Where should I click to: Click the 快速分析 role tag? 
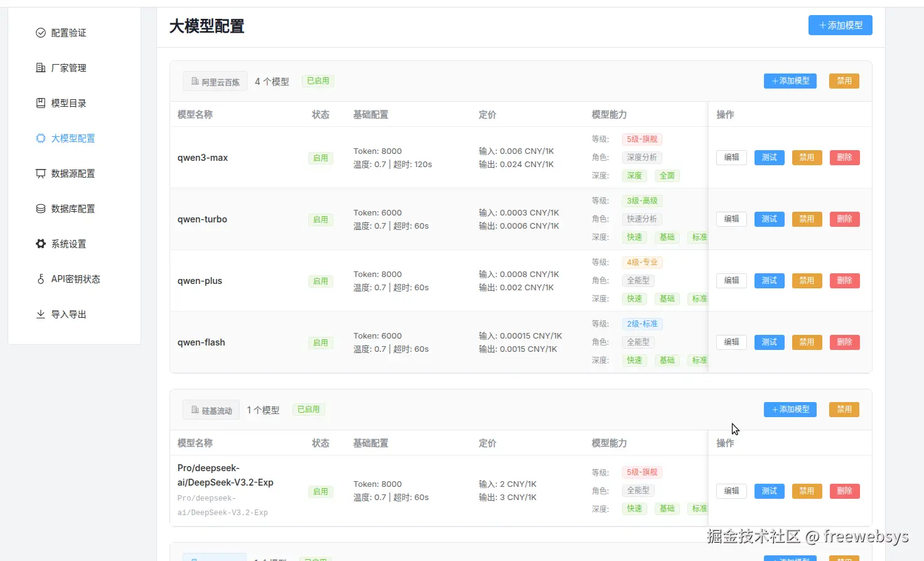point(642,219)
